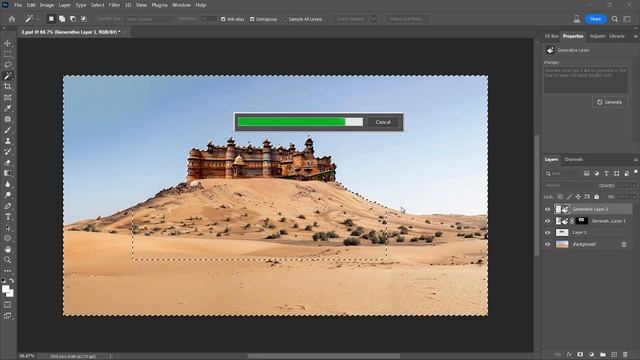The width and height of the screenshot is (640, 360).
Task: Toggle lock position icon
Action: point(578,197)
